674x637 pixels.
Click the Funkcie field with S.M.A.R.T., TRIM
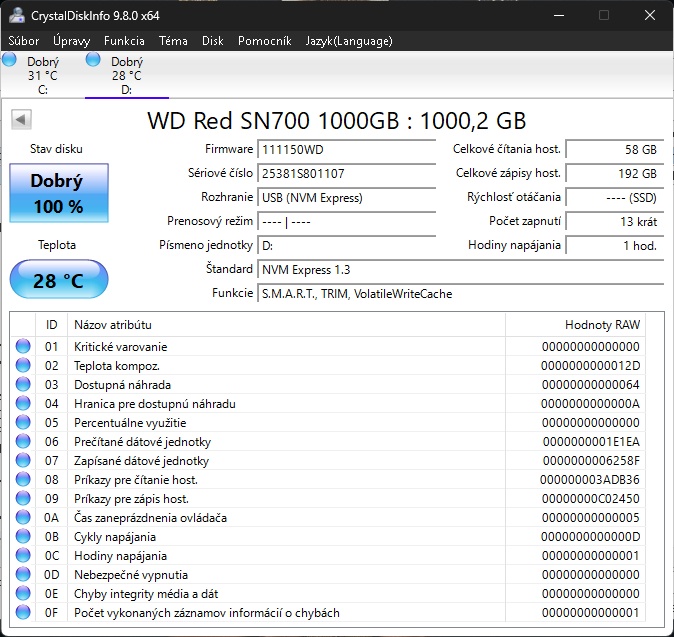pyautogui.click(x=461, y=294)
